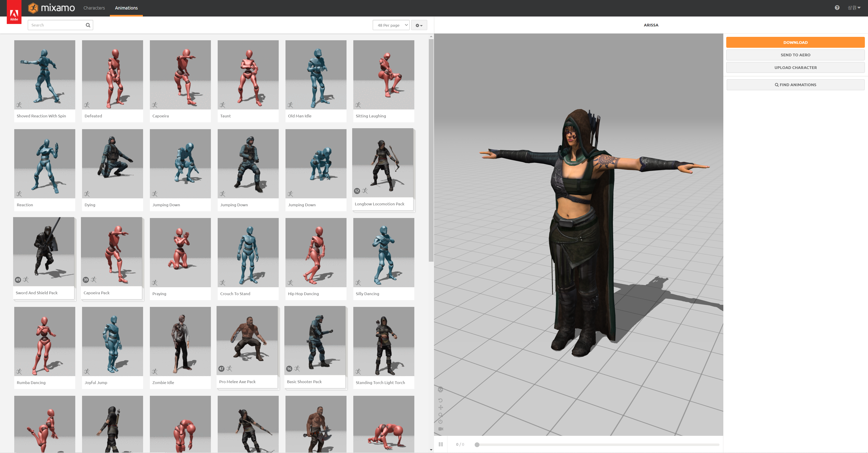
Task: Click the running-figure icon on Taunt card
Action: pyautogui.click(x=222, y=105)
